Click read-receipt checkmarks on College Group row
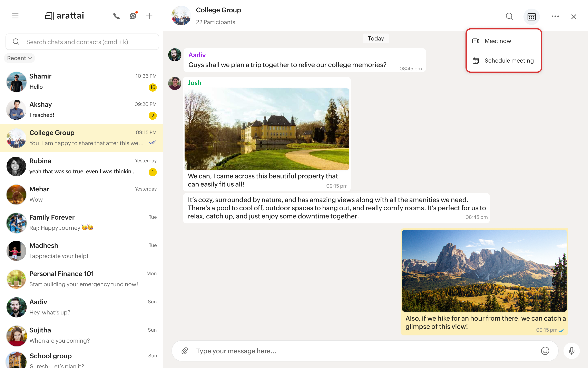 [x=153, y=143]
